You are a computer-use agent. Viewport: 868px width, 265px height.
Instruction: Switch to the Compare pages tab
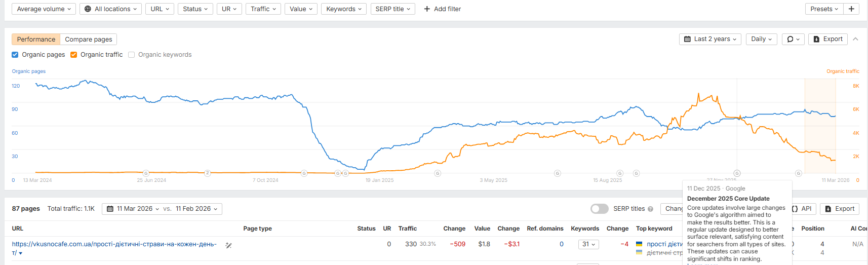(x=89, y=39)
